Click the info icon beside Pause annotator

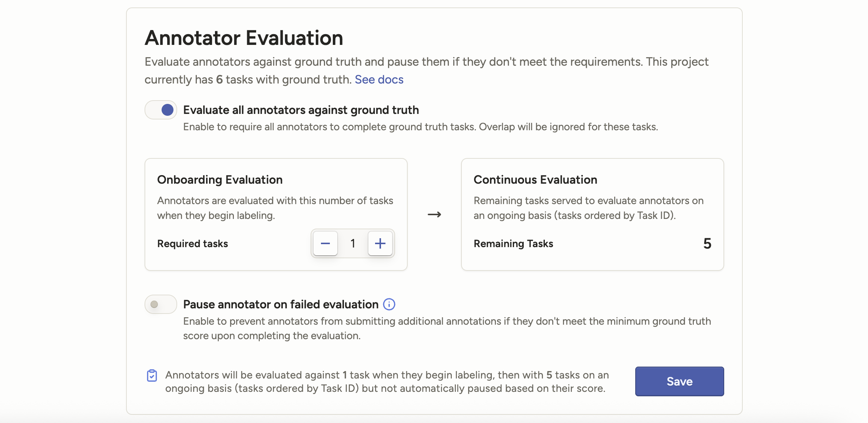click(x=389, y=304)
